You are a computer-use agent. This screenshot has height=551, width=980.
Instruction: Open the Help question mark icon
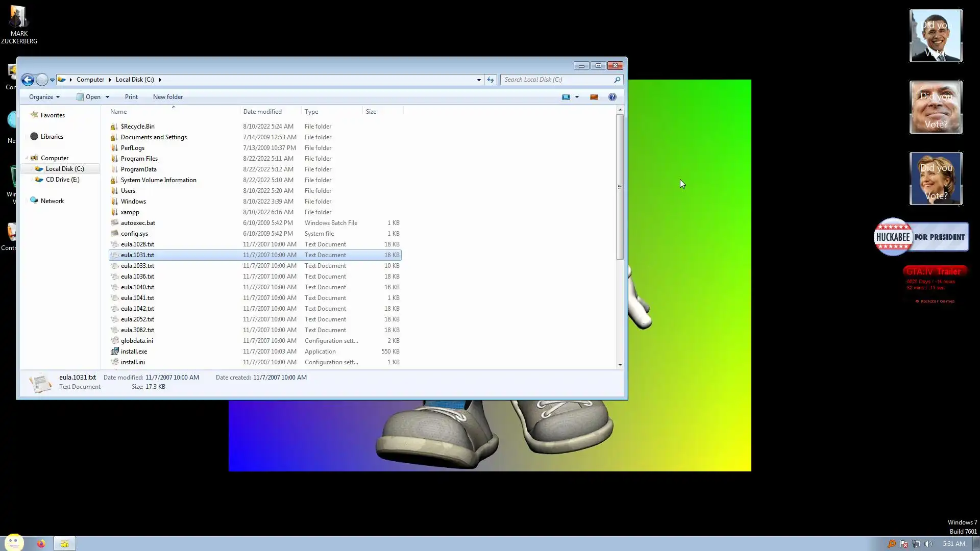(612, 97)
